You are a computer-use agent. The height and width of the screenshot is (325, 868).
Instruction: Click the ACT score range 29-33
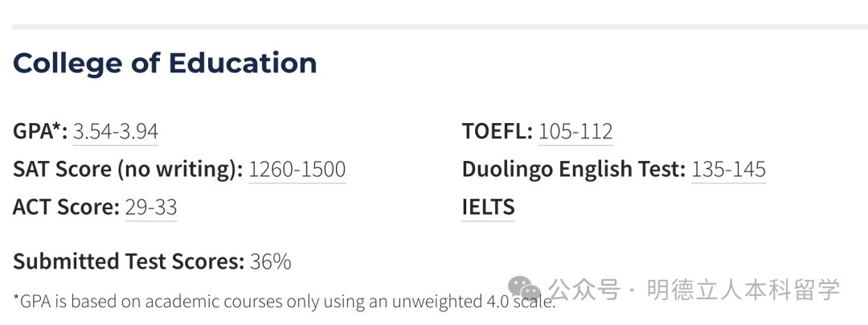[151, 208]
